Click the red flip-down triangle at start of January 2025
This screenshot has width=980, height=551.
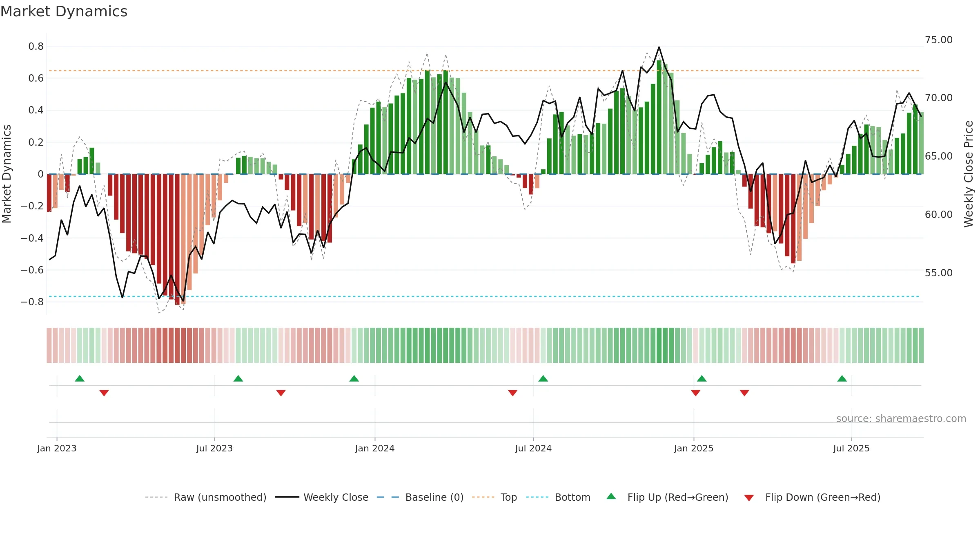tap(696, 393)
